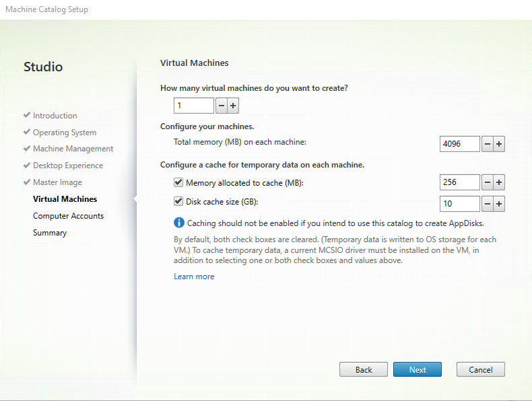Decrease the number of virtual machines
532x401 pixels.
[222, 106]
